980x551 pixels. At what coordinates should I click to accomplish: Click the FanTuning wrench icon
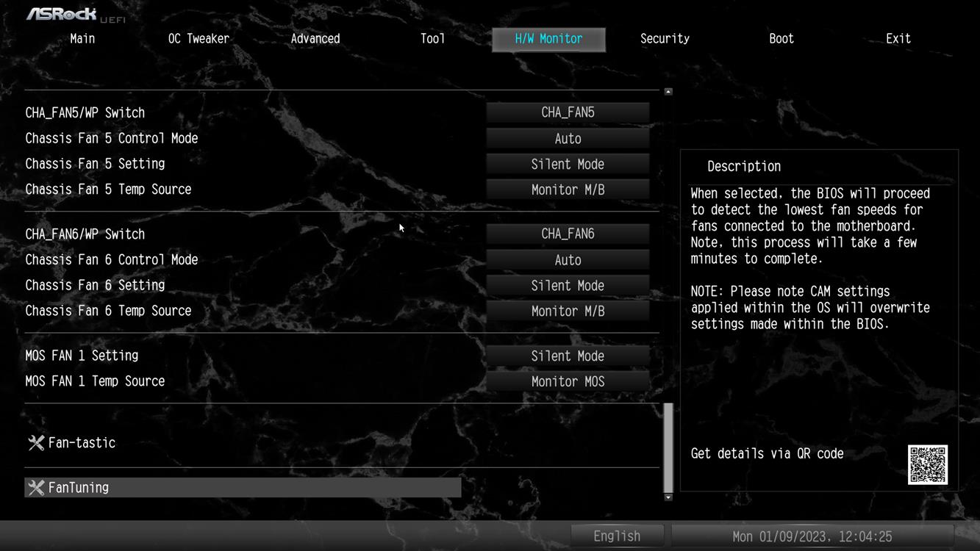point(36,488)
